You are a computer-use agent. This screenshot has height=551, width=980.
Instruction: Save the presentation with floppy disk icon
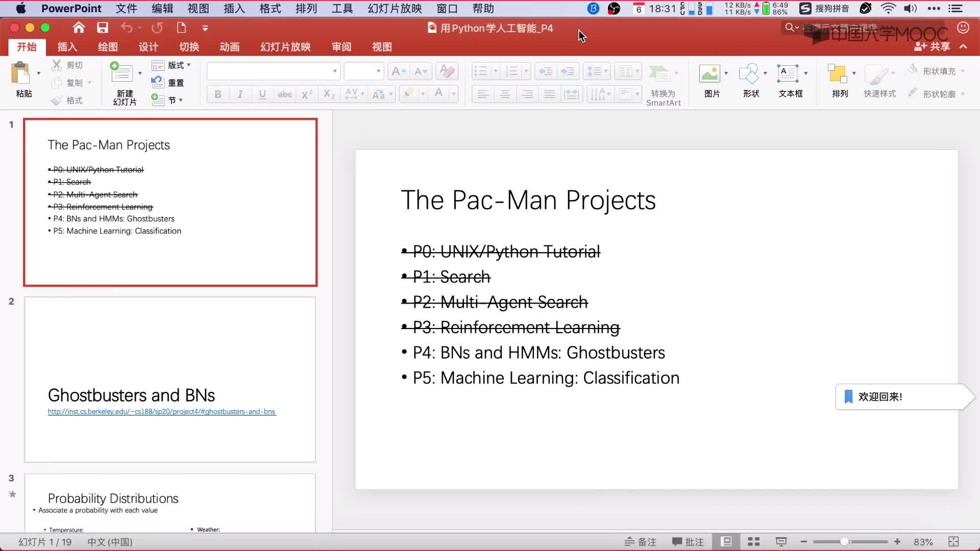pyautogui.click(x=103, y=28)
